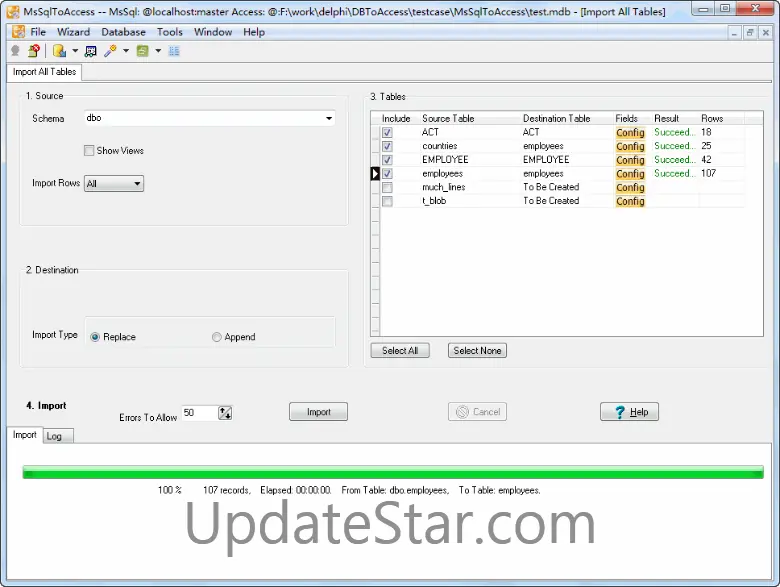Image resolution: width=780 pixels, height=587 pixels.
Task: Click the disconnect icon with red X
Action: click(34, 51)
